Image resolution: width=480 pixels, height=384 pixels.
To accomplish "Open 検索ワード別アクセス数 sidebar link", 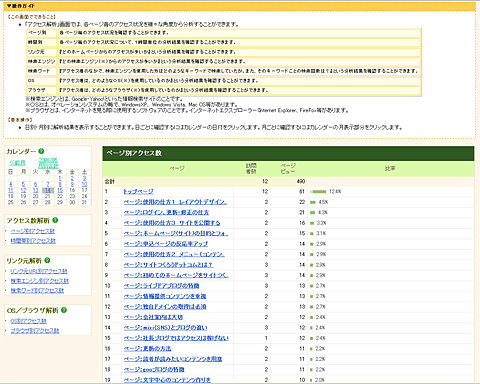I will (x=37, y=290).
